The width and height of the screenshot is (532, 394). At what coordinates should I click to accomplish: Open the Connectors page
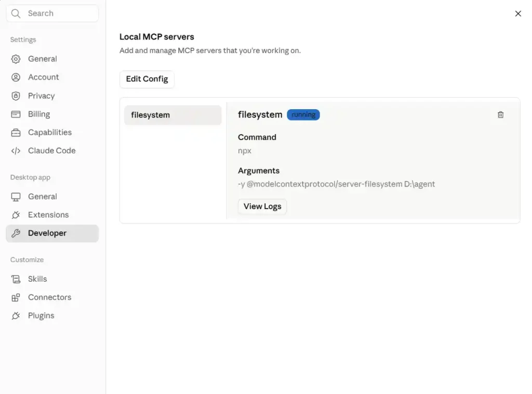click(x=52, y=297)
